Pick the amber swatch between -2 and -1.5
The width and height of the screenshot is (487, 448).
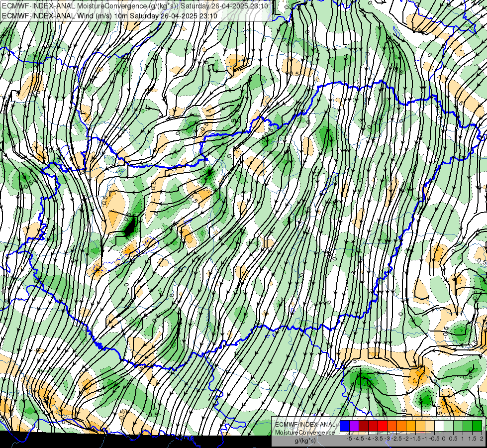411,426
